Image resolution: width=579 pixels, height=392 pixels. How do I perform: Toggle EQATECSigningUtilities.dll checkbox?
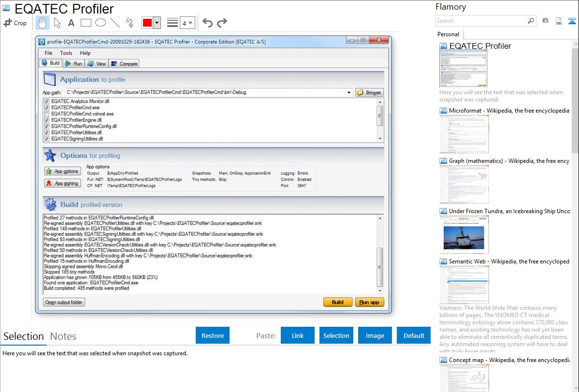tap(46, 139)
